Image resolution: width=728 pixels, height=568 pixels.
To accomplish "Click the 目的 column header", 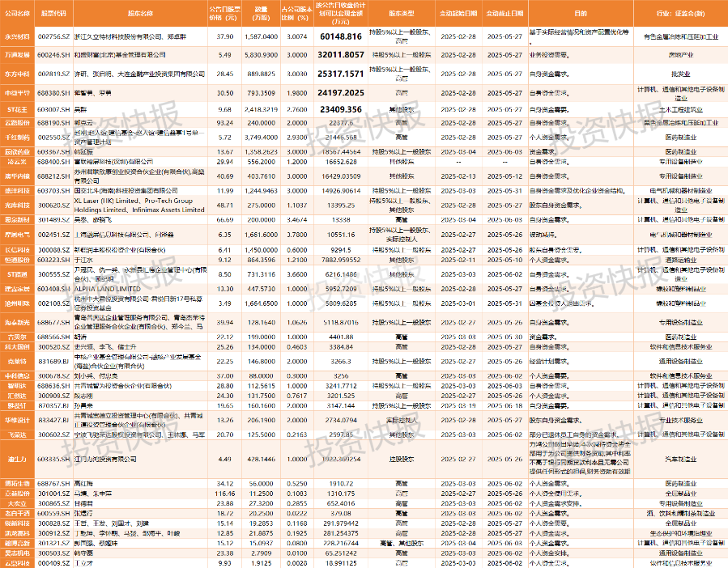I will click(x=581, y=14).
